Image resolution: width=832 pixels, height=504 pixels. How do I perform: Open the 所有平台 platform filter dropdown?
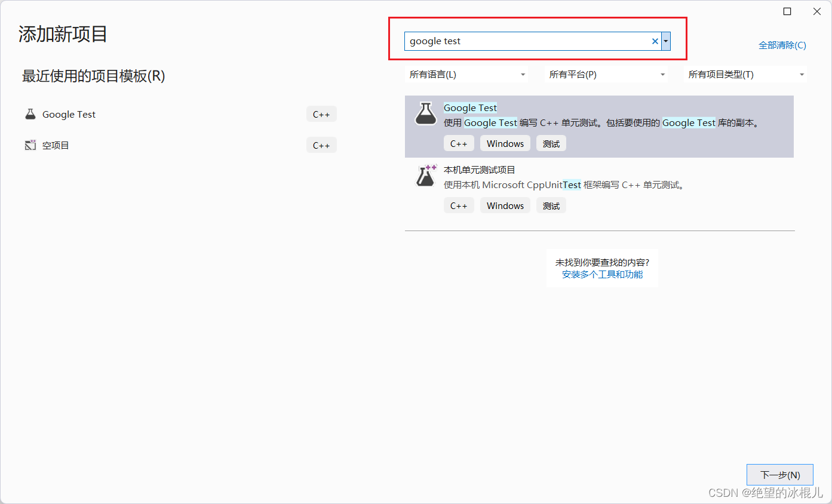tap(606, 75)
